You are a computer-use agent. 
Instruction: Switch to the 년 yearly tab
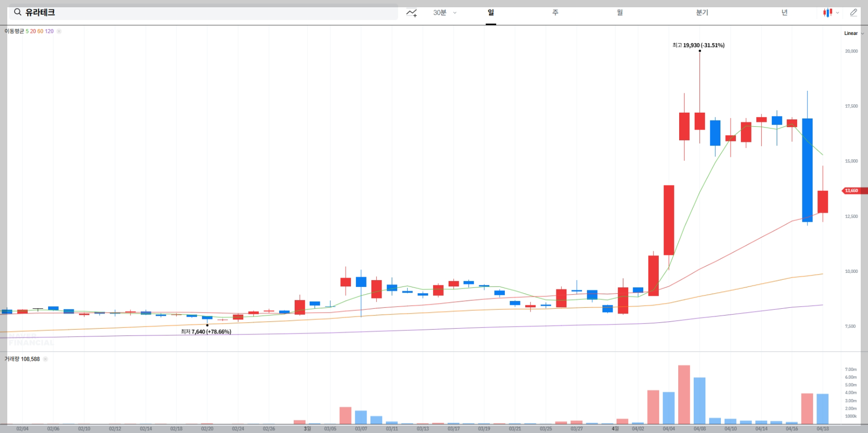click(785, 13)
